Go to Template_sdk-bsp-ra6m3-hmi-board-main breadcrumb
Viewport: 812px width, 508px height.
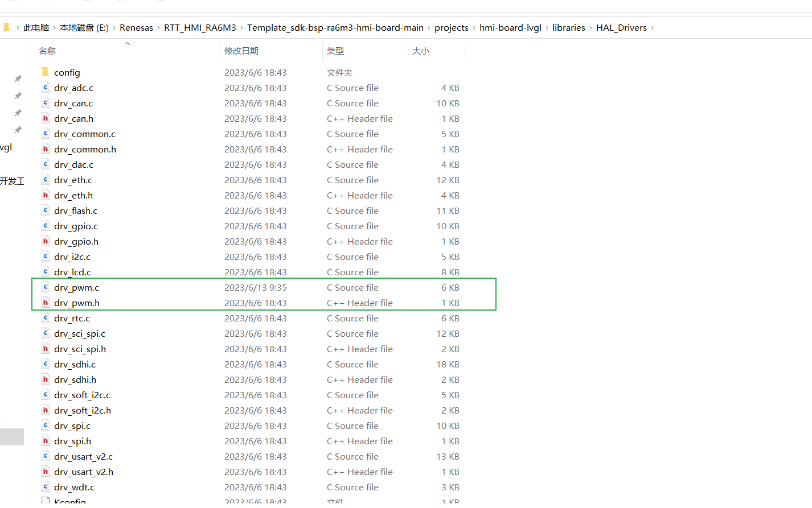click(x=335, y=28)
